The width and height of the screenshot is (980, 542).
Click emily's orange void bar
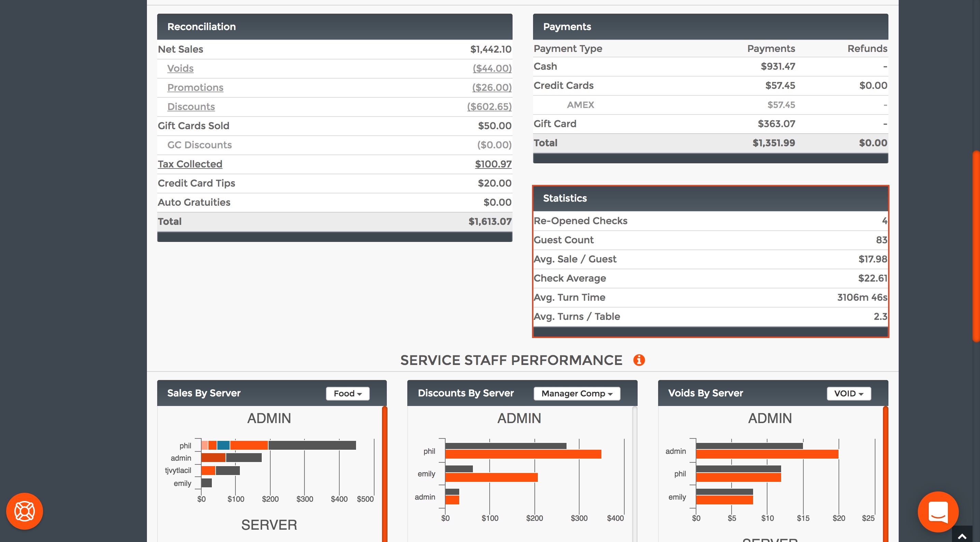click(724, 500)
